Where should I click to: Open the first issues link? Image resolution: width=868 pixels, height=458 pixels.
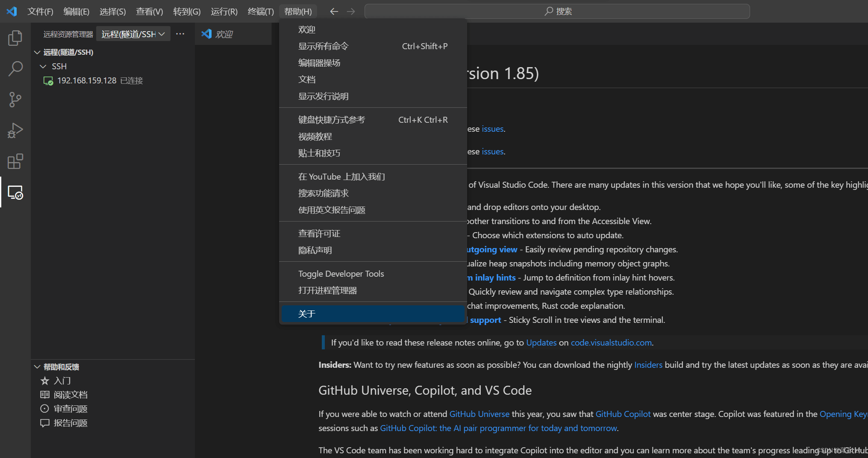click(492, 129)
